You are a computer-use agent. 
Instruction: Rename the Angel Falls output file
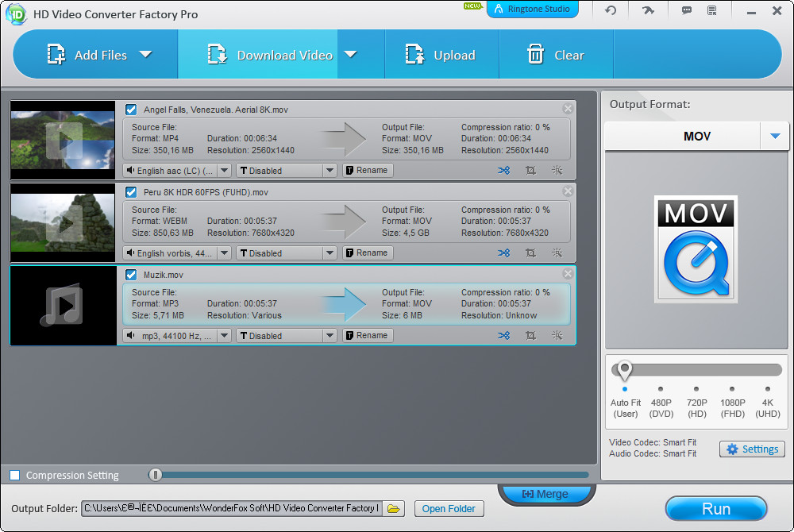(x=368, y=171)
